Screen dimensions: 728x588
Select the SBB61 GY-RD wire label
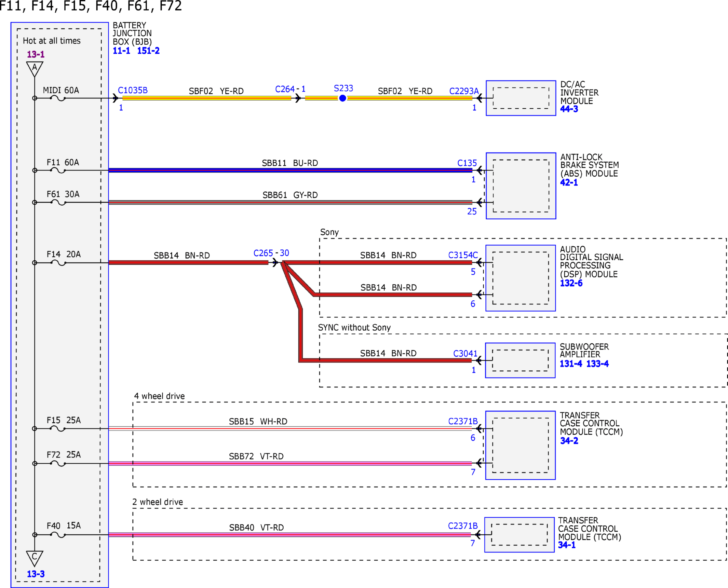(x=290, y=195)
